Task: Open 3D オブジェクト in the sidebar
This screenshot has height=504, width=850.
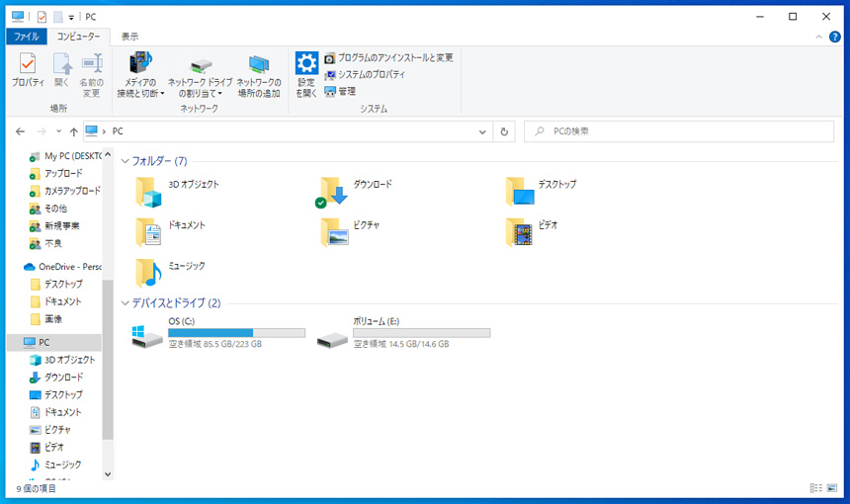Action: (x=62, y=360)
